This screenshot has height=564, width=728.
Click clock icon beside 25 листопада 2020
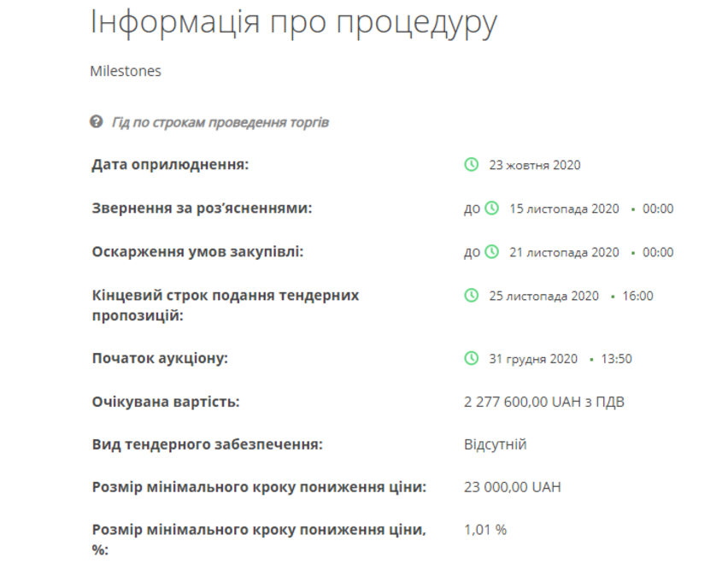click(x=471, y=296)
